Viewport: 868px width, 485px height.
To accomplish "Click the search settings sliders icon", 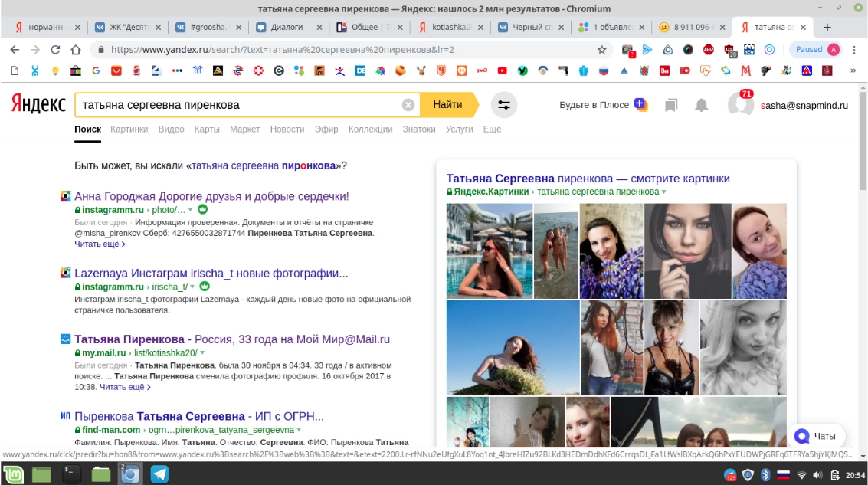I will click(503, 105).
